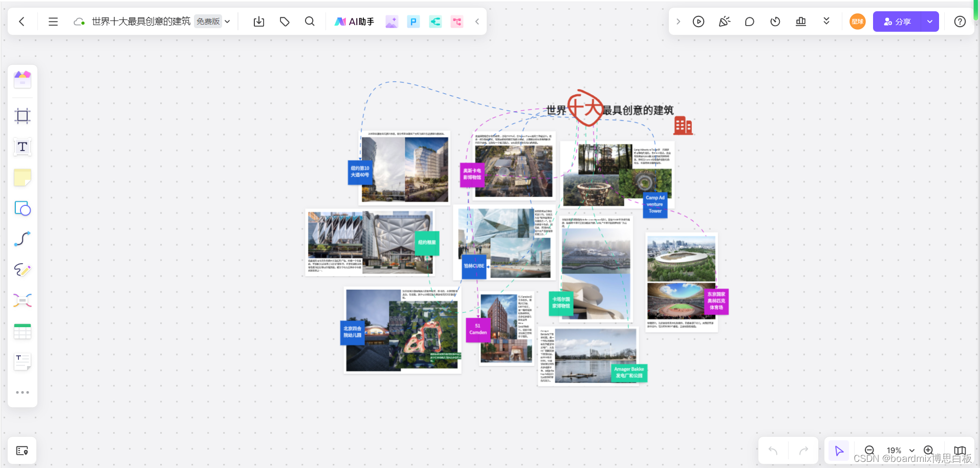
Task: Select the 东京国家奥林匹克体育场 label
Action: click(716, 301)
